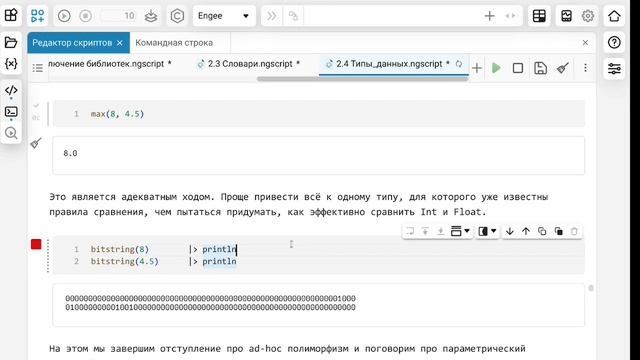Clear outputs with broom icon in toolbar

pyautogui.click(x=563, y=68)
